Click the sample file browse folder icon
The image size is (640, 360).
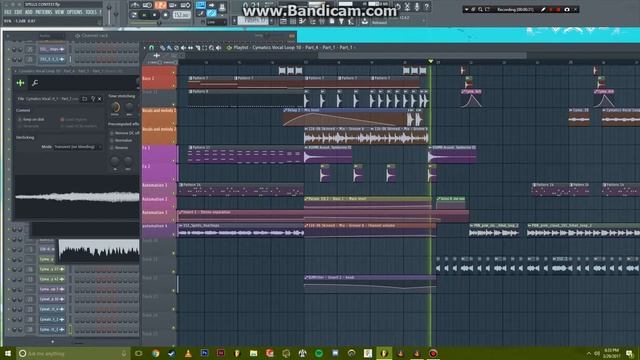coord(84,99)
